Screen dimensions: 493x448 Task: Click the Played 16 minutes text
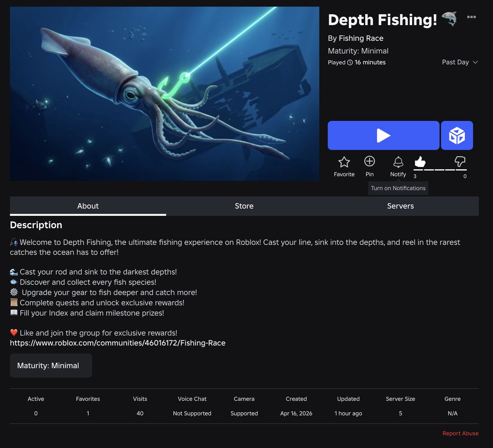(x=357, y=62)
